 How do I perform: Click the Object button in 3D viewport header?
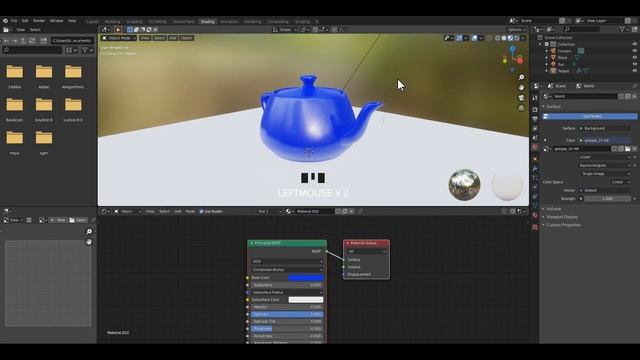click(187, 38)
